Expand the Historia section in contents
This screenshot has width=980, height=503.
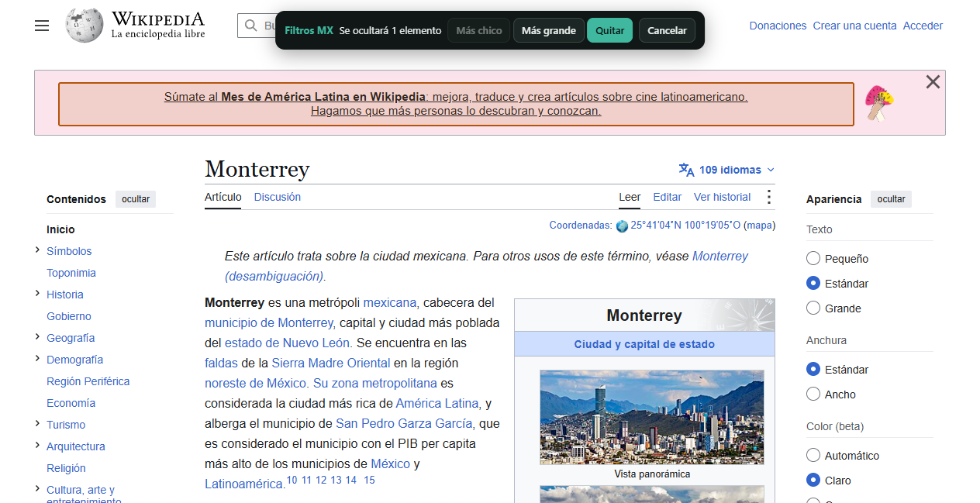click(37, 293)
